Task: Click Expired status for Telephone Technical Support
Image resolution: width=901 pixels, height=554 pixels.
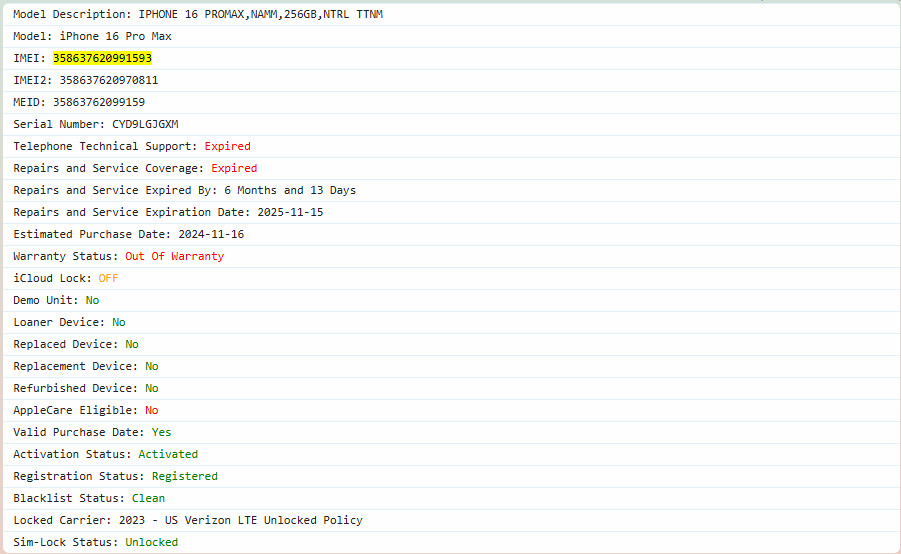Action: (x=228, y=147)
